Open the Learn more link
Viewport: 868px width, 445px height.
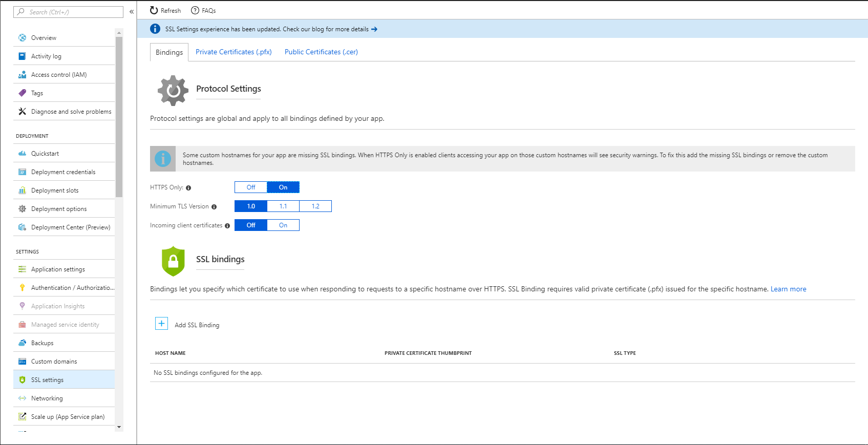click(x=788, y=289)
